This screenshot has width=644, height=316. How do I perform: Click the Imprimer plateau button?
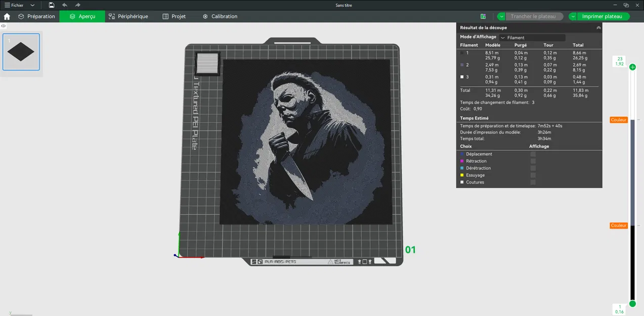602,16
